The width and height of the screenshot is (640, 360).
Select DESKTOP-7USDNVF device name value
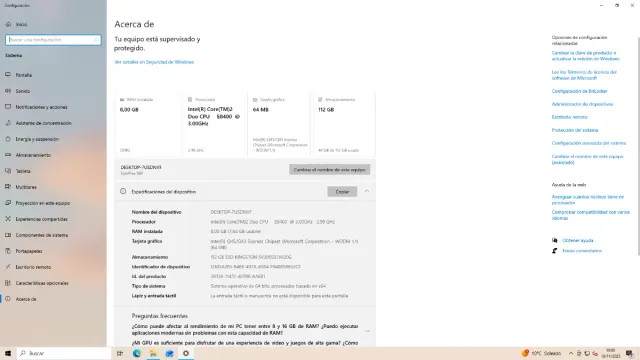click(x=231, y=212)
